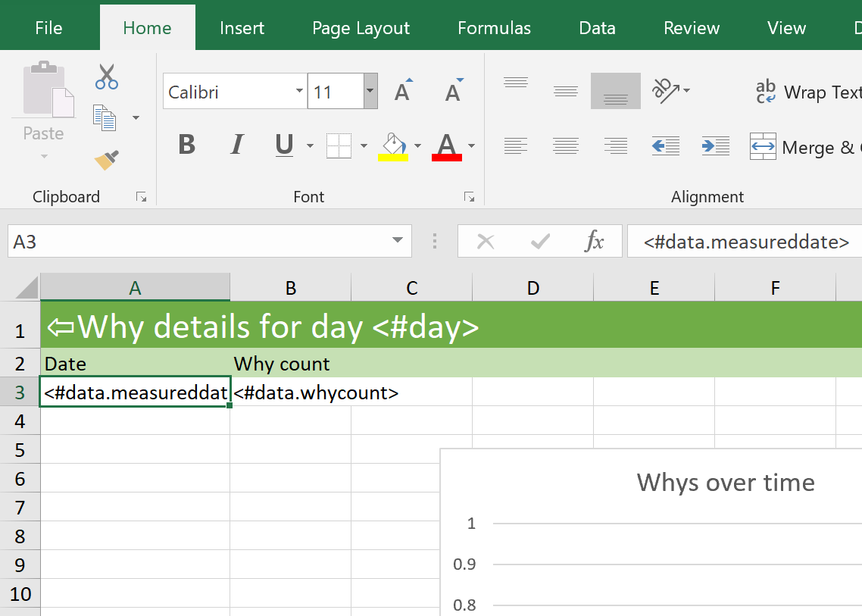
Task: Open fill color dropdown arrow
Action: click(x=418, y=145)
